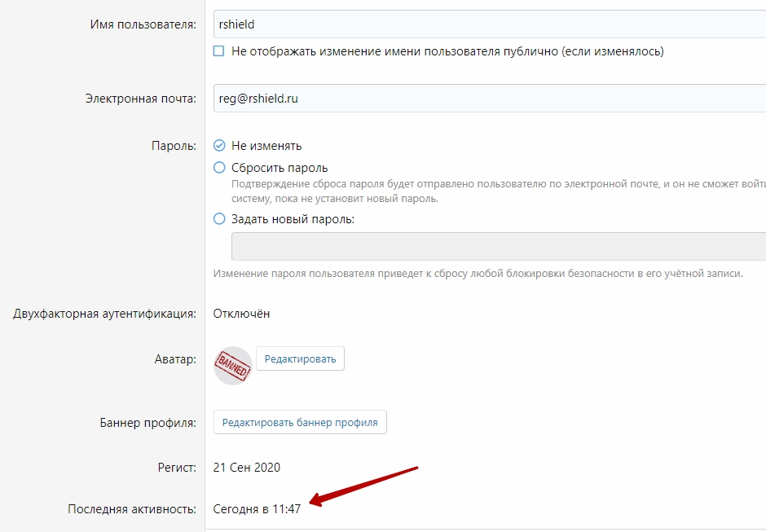The width and height of the screenshot is (766, 532).
Task: Focus the email field with reg@rshield.ru
Action: (490, 99)
